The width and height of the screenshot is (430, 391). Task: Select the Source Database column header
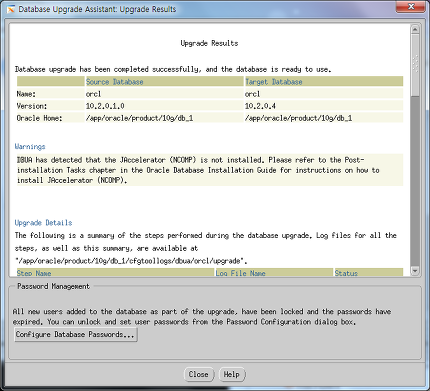(164, 82)
